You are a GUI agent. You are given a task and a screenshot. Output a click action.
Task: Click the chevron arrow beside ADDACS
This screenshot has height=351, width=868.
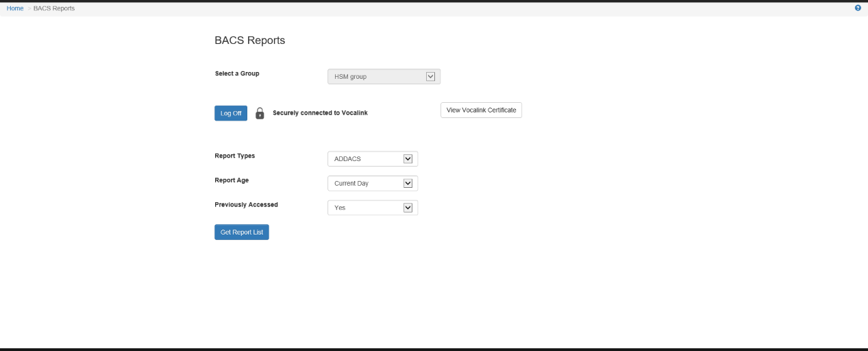(x=408, y=159)
